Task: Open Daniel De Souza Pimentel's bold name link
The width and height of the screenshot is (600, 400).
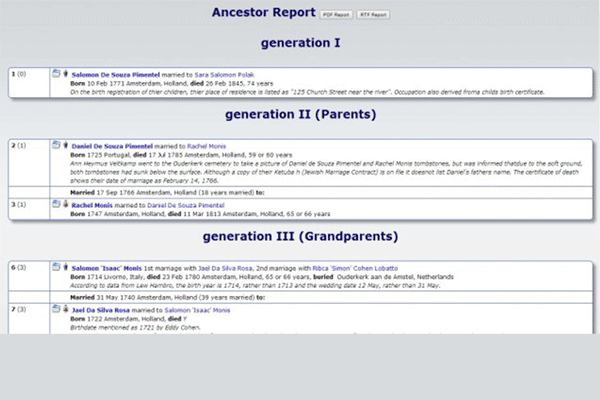Action: (111, 145)
